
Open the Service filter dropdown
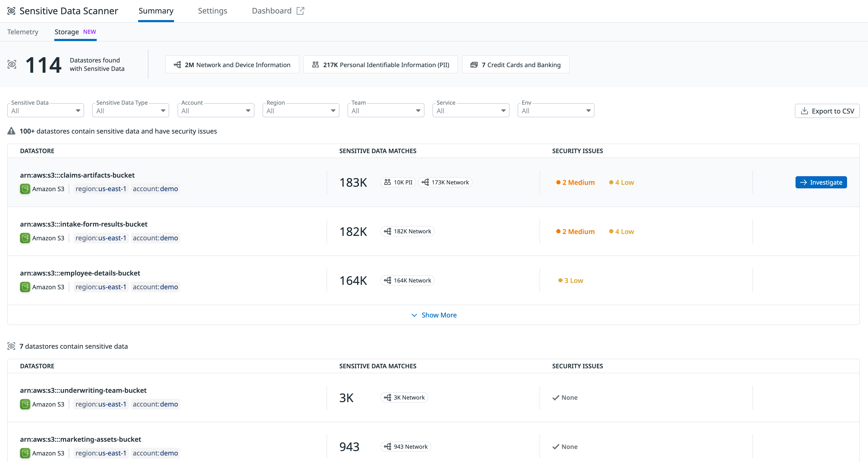coord(471,110)
